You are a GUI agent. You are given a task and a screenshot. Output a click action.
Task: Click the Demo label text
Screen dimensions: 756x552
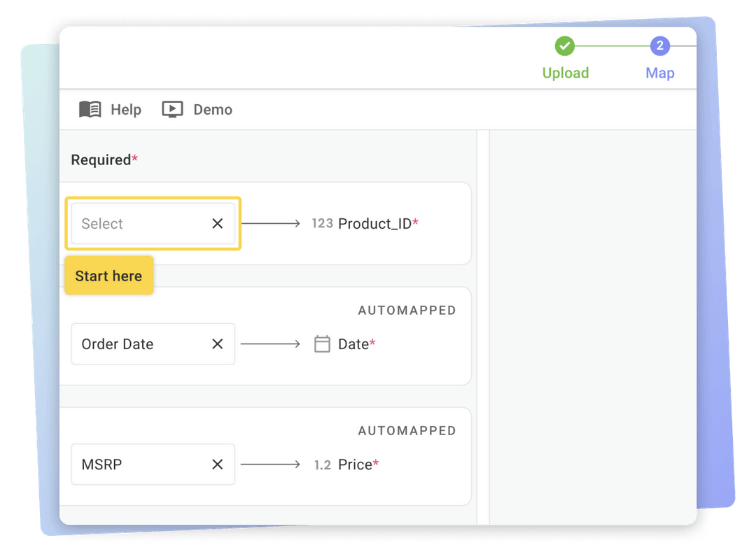213,109
